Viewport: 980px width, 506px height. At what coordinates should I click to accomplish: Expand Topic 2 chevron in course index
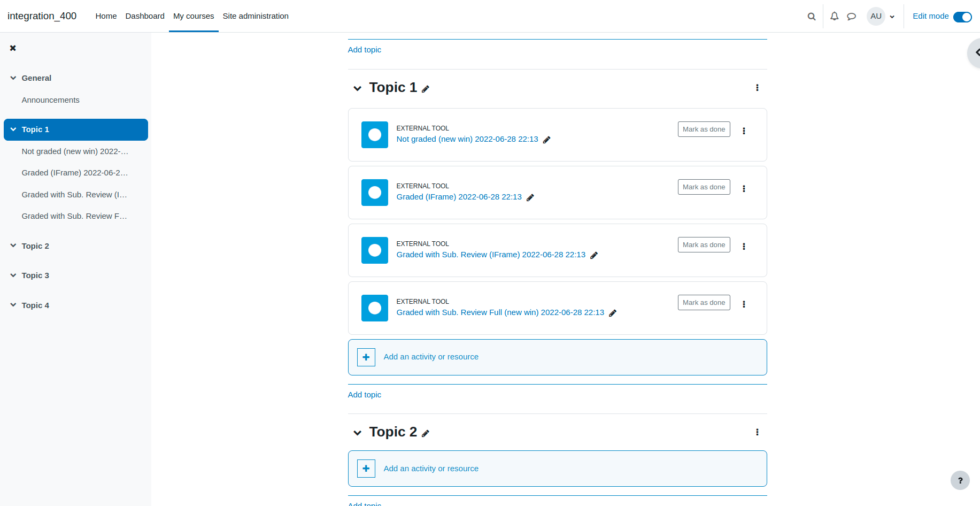click(x=13, y=246)
